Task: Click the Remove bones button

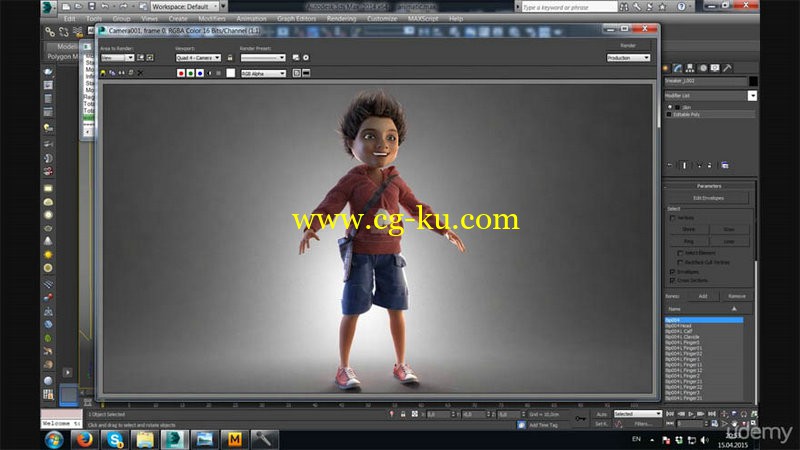Action: [x=736, y=296]
